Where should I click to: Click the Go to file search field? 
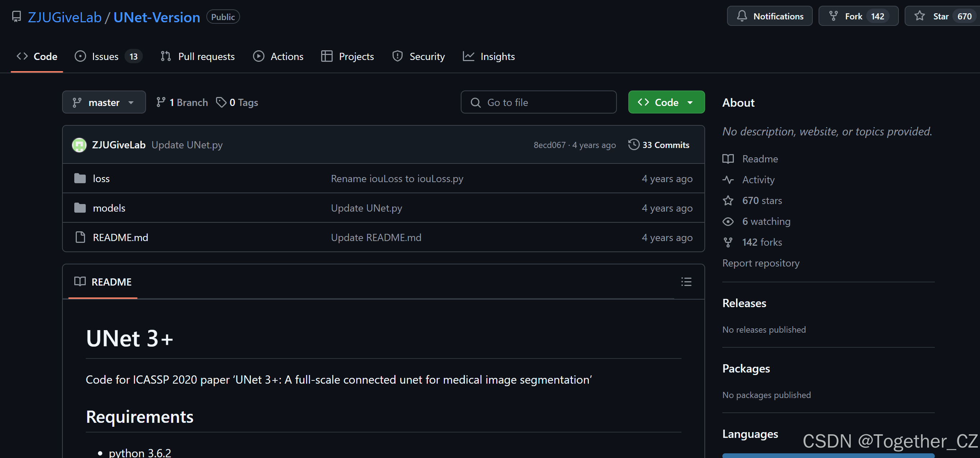tap(538, 102)
